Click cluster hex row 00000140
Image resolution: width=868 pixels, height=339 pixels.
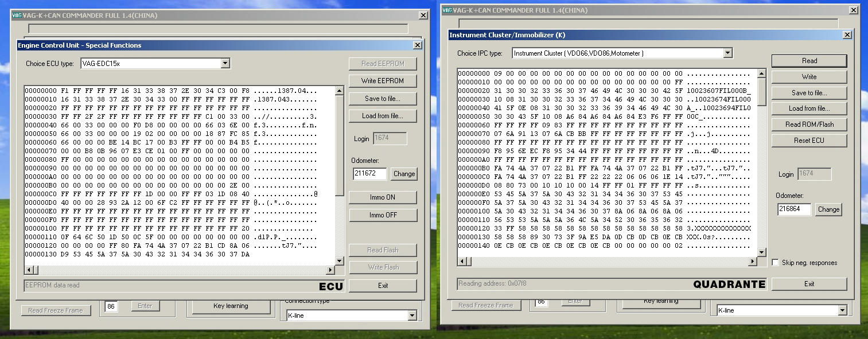point(604,246)
